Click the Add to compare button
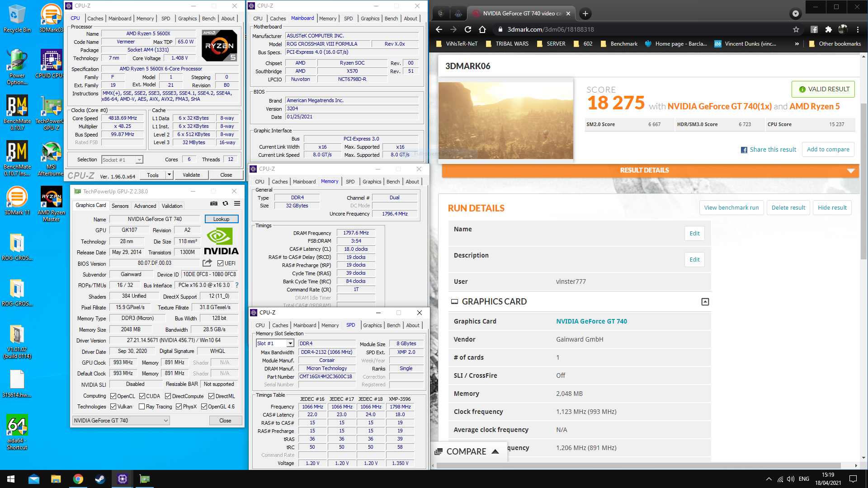Image resolution: width=868 pixels, height=488 pixels. [x=828, y=150]
